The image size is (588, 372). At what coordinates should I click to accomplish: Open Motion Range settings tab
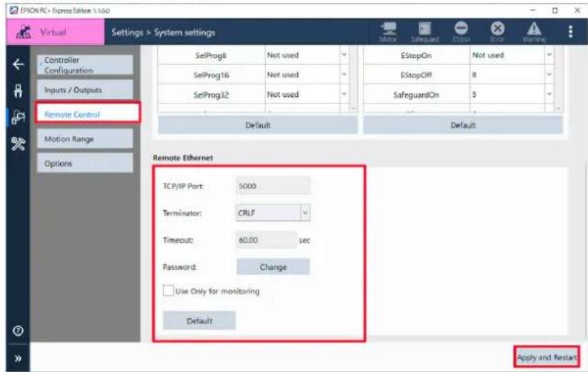point(85,139)
